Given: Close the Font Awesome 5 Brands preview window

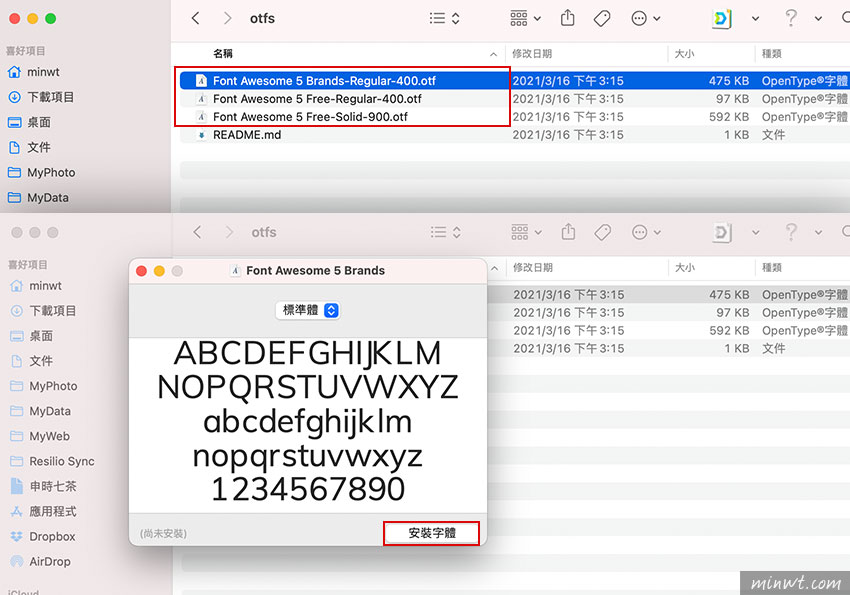Looking at the screenshot, I should (141, 271).
